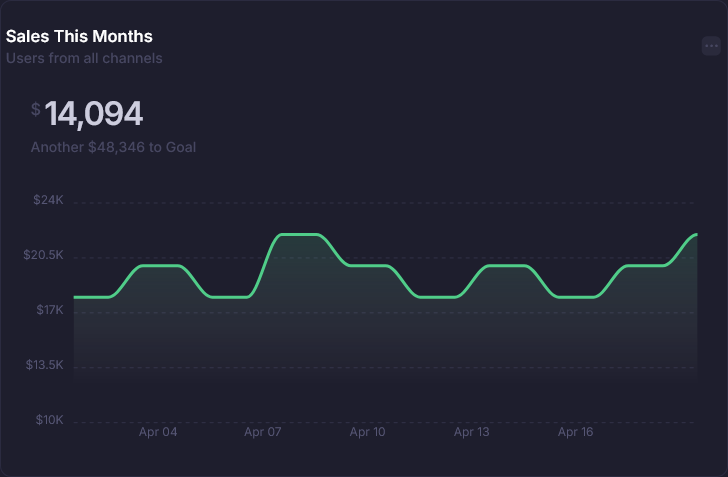Open the three-dot options menu
The height and width of the screenshot is (477, 728).
click(x=711, y=45)
